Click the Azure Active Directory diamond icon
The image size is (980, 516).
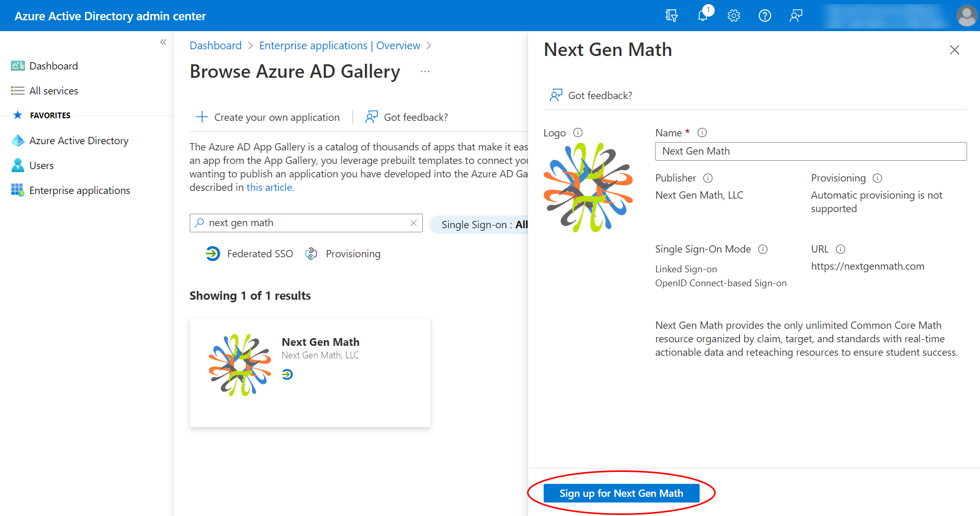pos(18,141)
